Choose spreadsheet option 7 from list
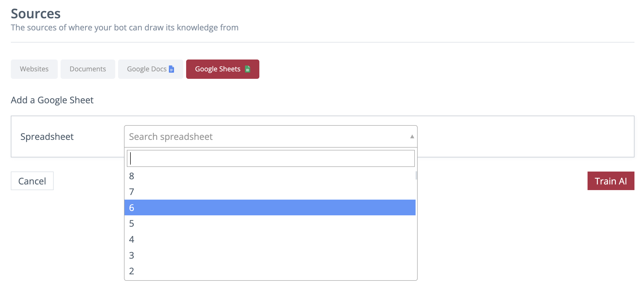The height and width of the screenshot is (289, 644). [x=270, y=192]
